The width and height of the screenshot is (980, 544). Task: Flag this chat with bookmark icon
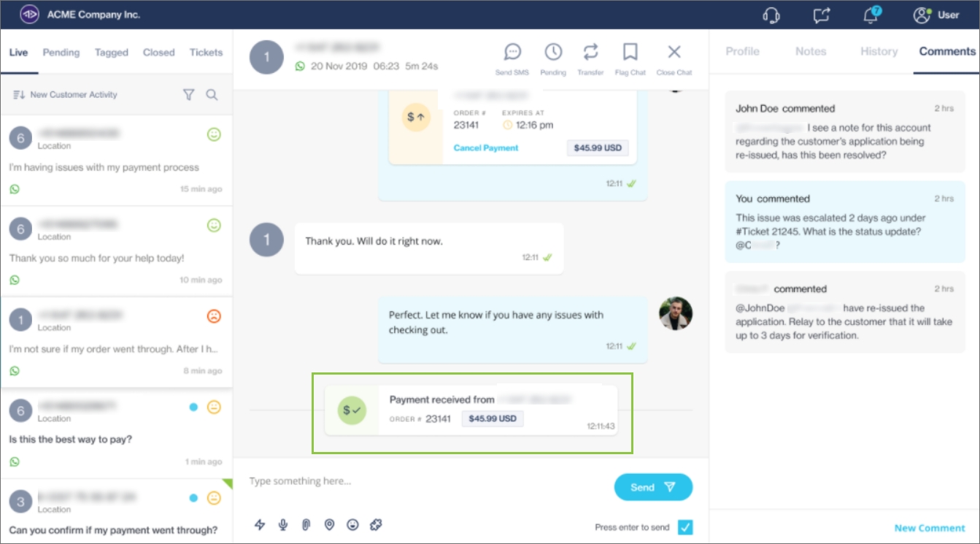[630, 53]
